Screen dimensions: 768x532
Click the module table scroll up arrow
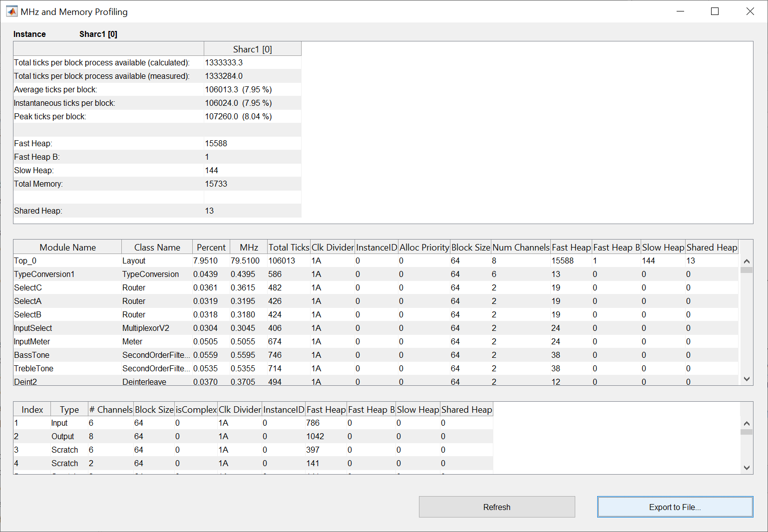747,261
